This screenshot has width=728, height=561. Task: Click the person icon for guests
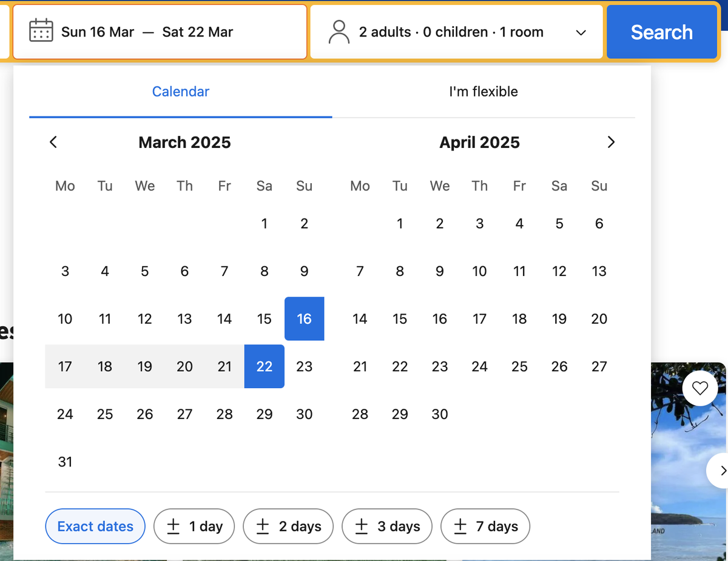click(339, 32)
